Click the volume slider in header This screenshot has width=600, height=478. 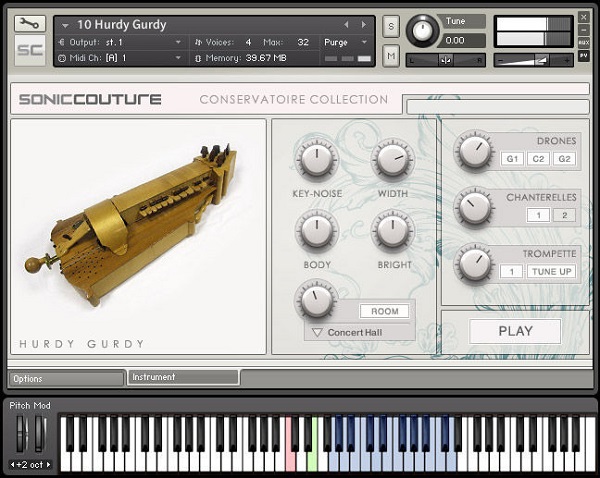(533, 60)
